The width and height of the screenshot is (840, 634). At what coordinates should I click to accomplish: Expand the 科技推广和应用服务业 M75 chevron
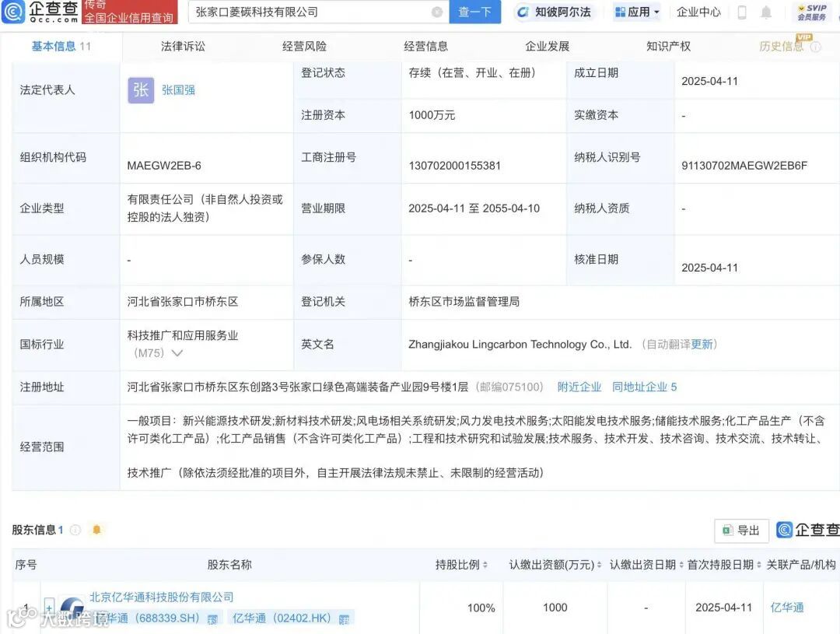(177, 353)
